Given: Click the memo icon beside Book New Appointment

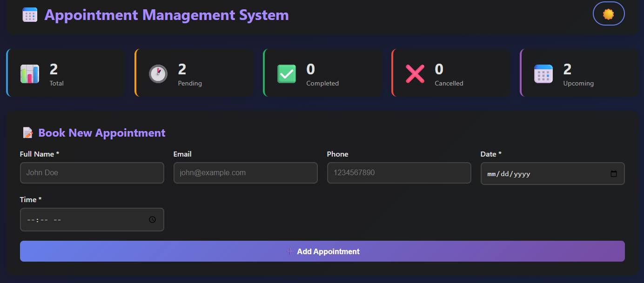Looking at the screenshot, I should tap(27, 132).
